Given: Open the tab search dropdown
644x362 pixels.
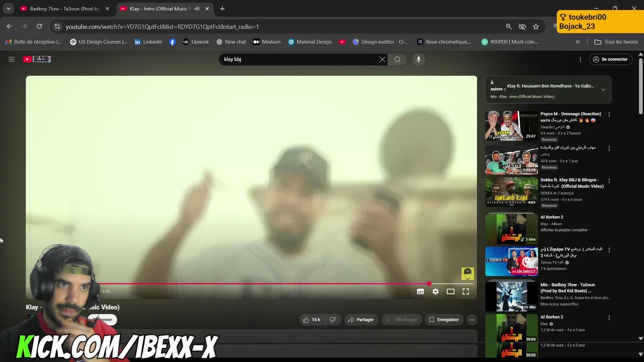Looking at the screenshot, I should 9,9.
